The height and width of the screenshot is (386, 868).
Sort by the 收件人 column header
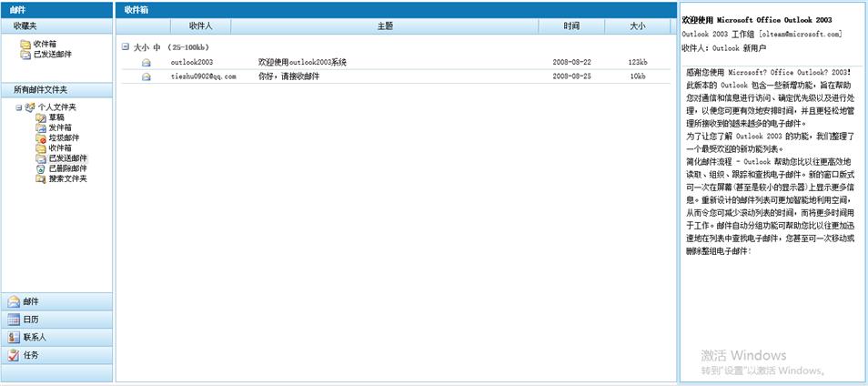[x=200, y=26]
